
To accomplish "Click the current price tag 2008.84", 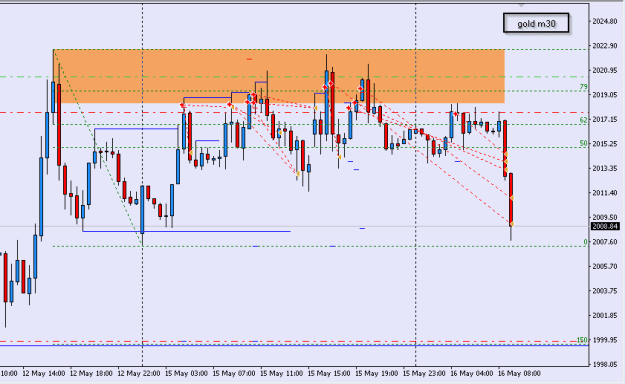I will (x=605, y=226).
